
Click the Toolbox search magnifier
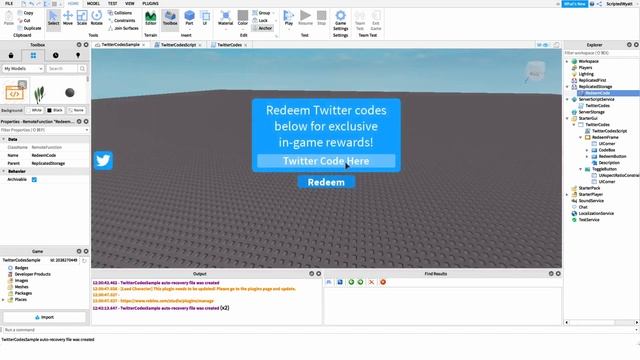(82, 69)
